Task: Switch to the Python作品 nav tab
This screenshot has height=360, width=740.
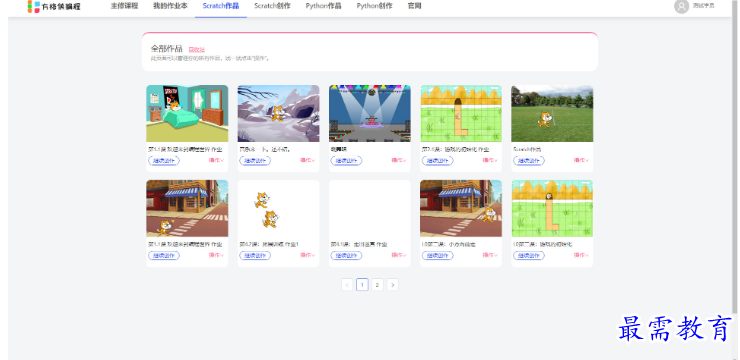Action: pyautogui.click(x=323, y=6)
